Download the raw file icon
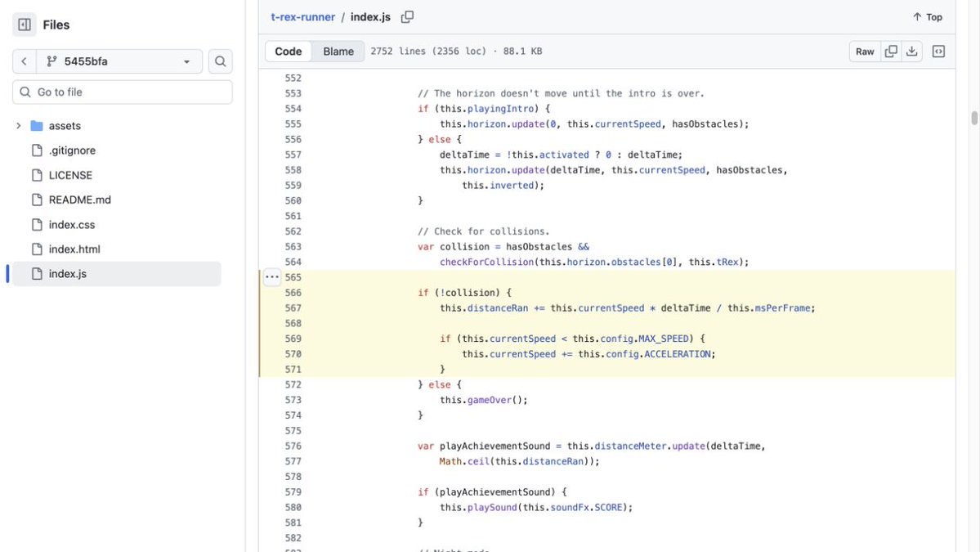980x552 pixels. tap(912, 52)
